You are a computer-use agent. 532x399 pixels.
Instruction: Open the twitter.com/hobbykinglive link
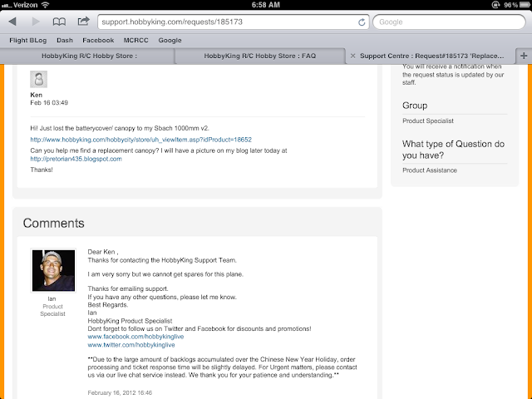pyautogui.click(x=131, y=345)
